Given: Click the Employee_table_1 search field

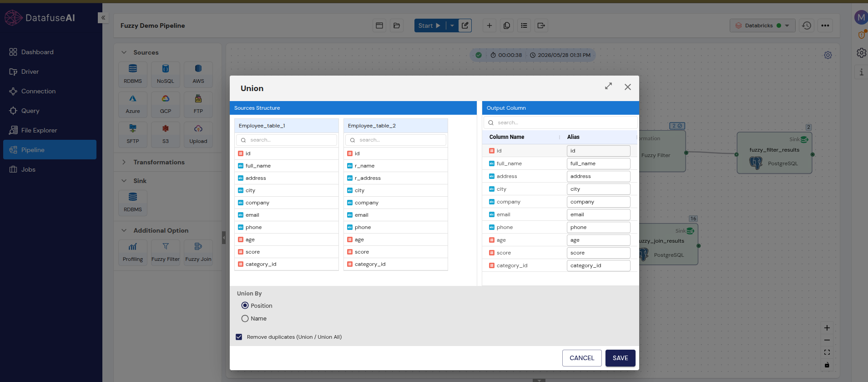Looking at the screenshot, I should (x=287, y=140).
